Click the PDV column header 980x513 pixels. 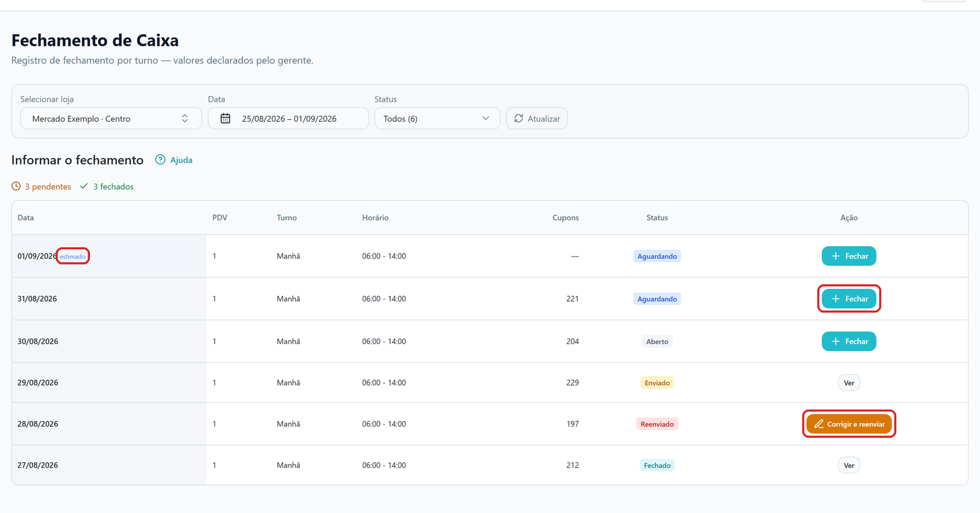[220, 217]
